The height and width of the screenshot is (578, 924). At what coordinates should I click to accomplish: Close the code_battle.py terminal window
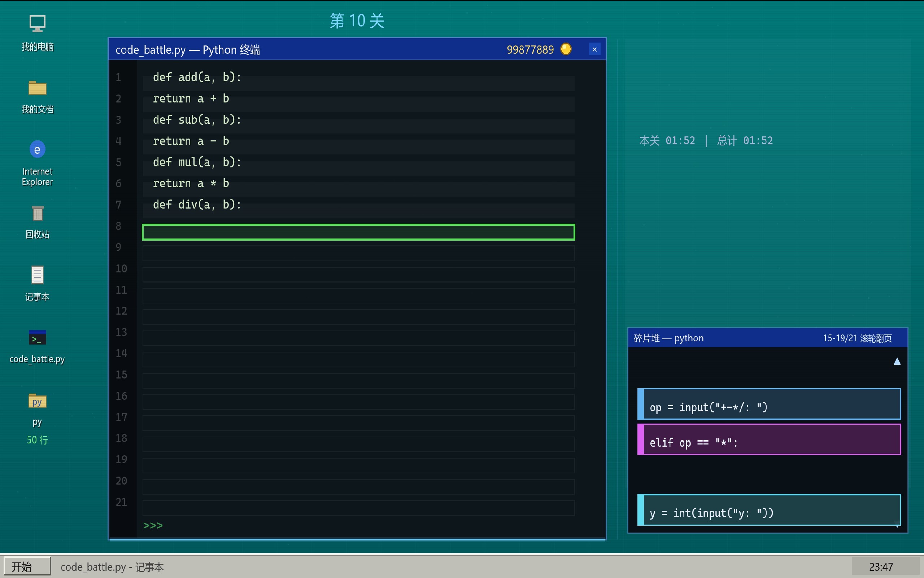pyautogui.click(x=594, y=49)
